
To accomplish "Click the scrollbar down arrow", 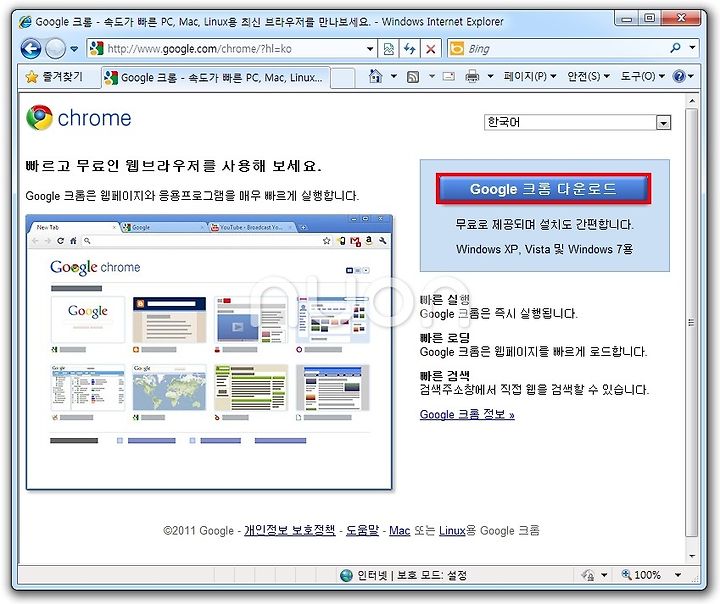I will tap(692, 556).
